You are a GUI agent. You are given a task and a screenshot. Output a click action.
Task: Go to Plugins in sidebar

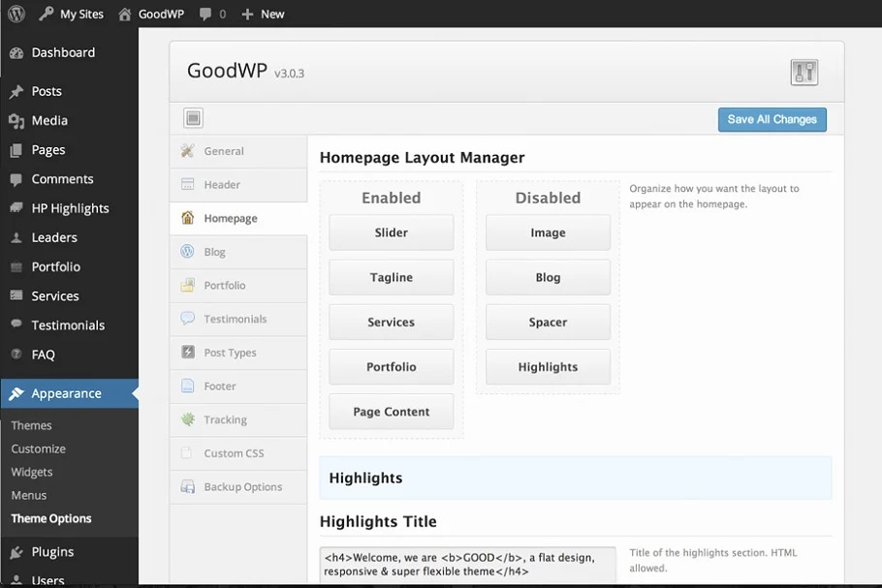coord(52,552)
